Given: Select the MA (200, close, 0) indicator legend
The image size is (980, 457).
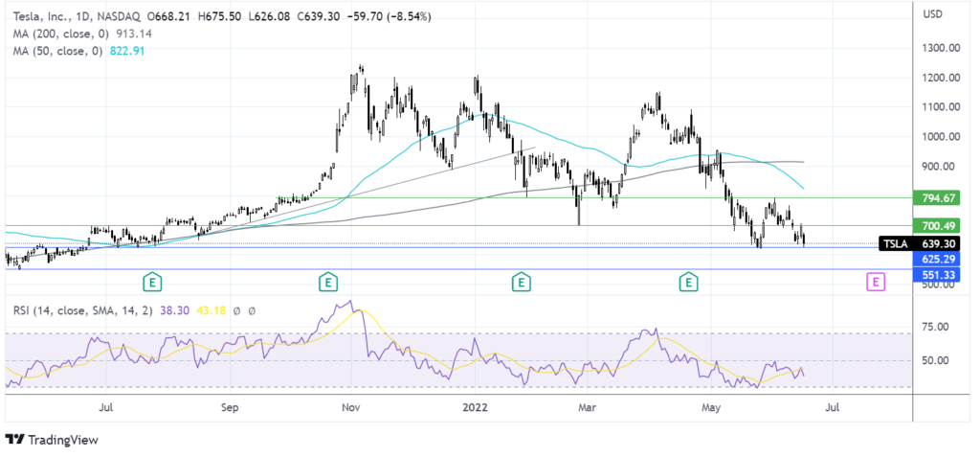Looking at the screenshot, I should pos(61,34).
